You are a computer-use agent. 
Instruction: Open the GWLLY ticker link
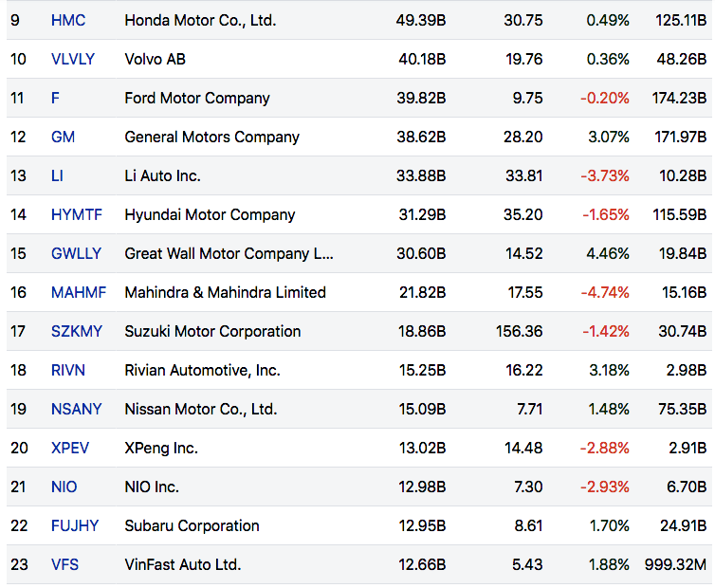click(76, 253)
